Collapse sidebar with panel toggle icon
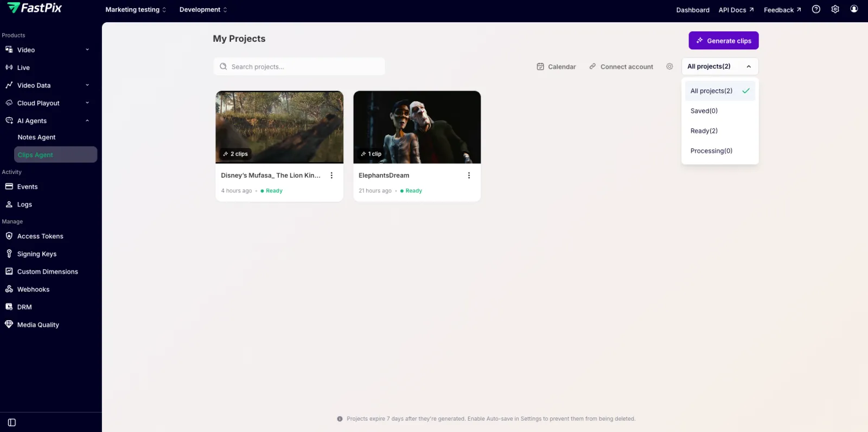The width and height of the screenshot is (868, 432). (x=12, y=423)
